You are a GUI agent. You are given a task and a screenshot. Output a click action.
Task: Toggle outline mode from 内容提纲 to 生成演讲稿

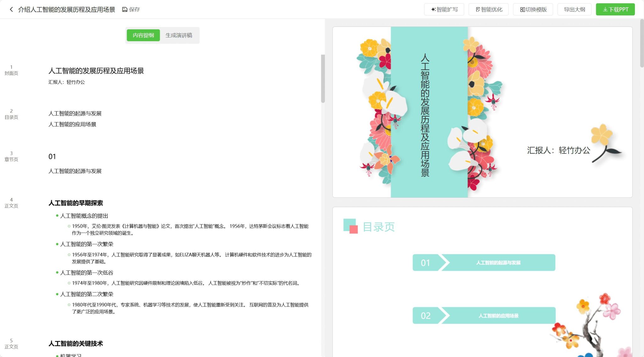click(180, 35)
